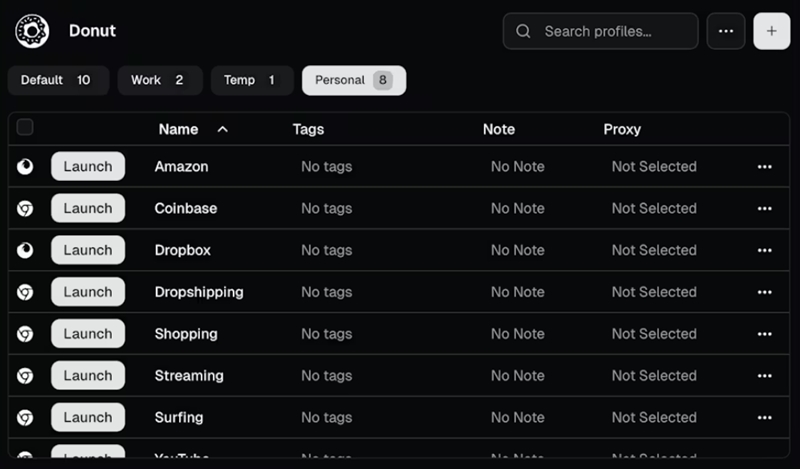
Task: Click the browser icon beside Amazon profile
Action: click(25, 167)
